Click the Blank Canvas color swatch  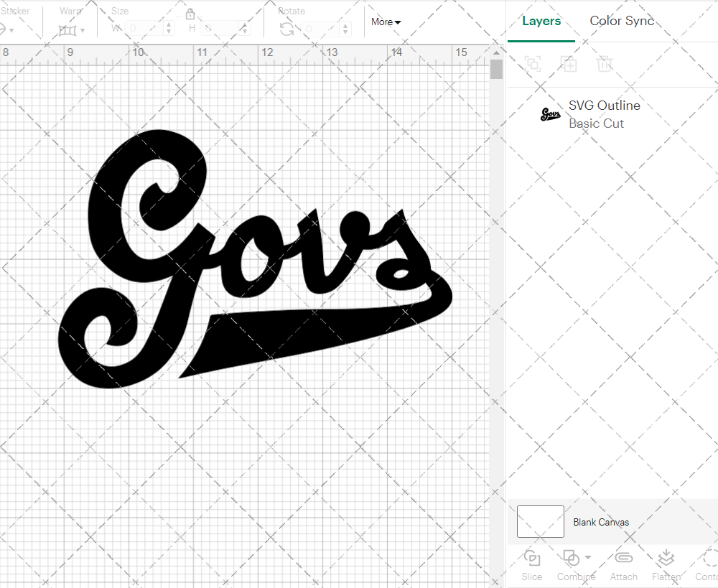(540, 522)
